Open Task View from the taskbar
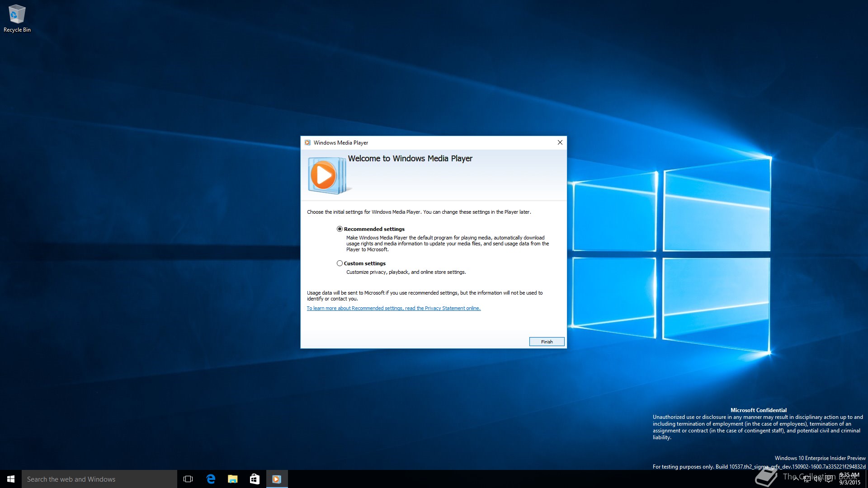 [x=188, y=479]
